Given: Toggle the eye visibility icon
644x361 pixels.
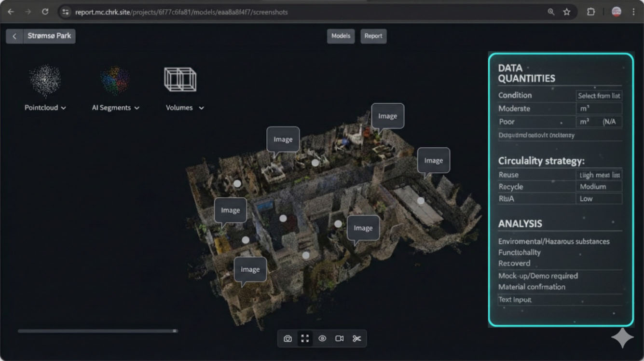Looking at the screenshot, I should click(322, 339).
